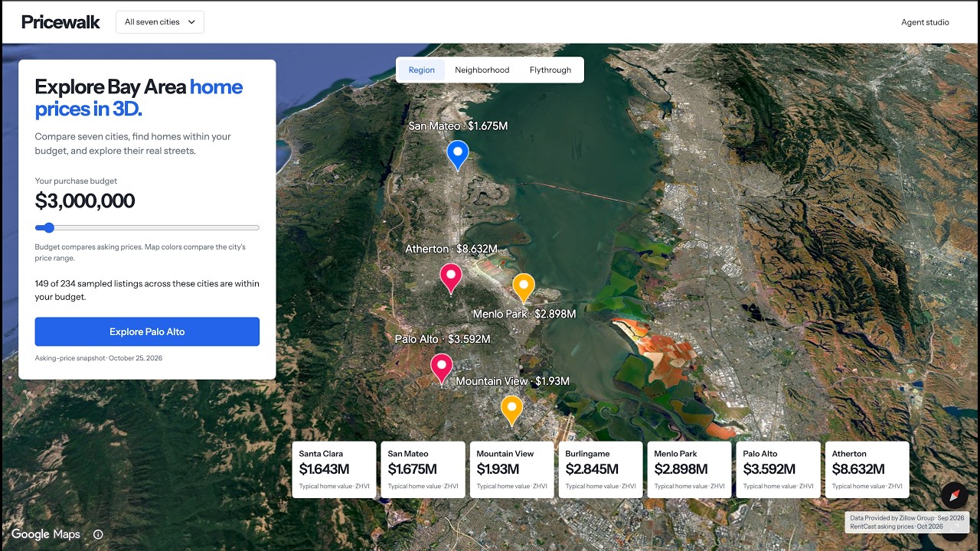
Task: Click the pink Palo Alto map pin
Action: click(x=441, y=368)
